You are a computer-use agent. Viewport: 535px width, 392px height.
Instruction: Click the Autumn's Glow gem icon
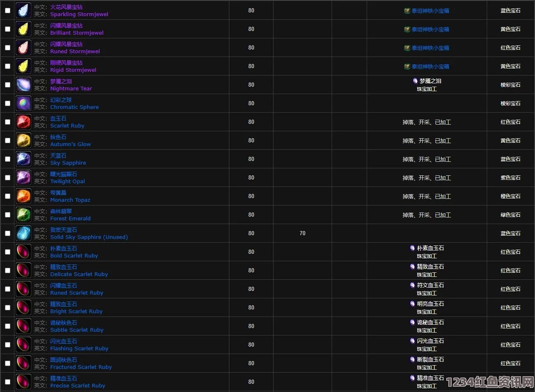point(24,140)
